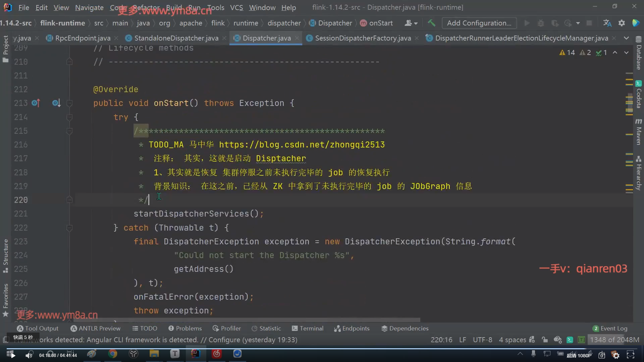644x362 pixels.
Task: Toggle read-only lock icon in status bar
Action: 545,340
